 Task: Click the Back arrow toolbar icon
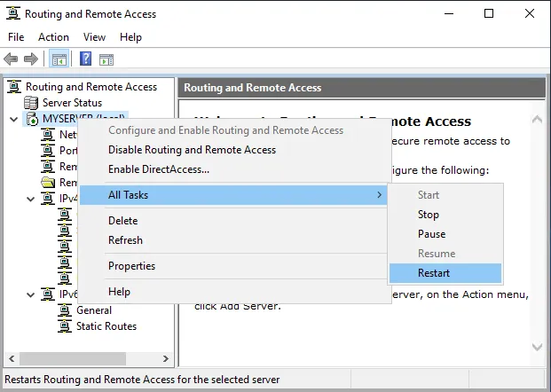[11, 59]
